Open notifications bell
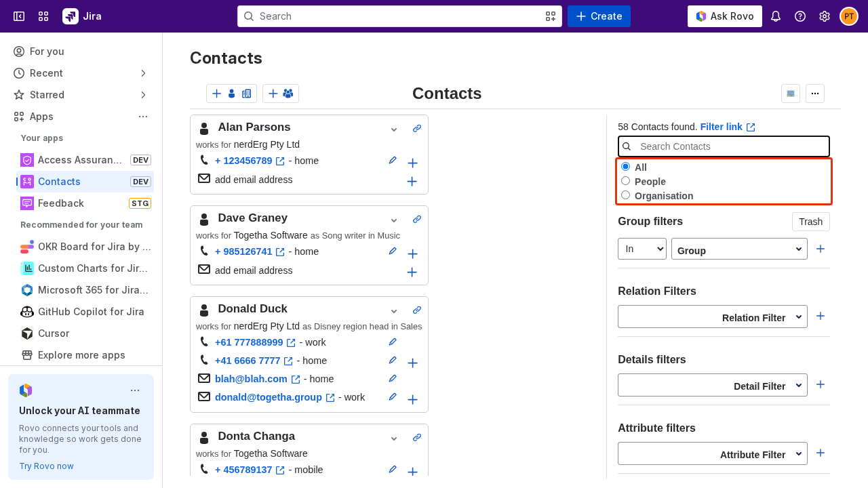Screen dimensions: 868x488 tap(776, 16)
